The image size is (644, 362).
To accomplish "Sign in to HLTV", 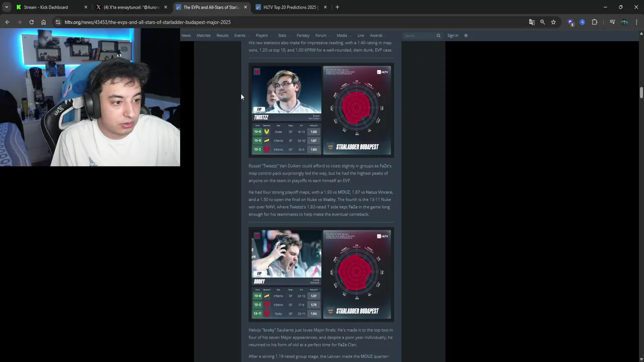I will (453, 36).
